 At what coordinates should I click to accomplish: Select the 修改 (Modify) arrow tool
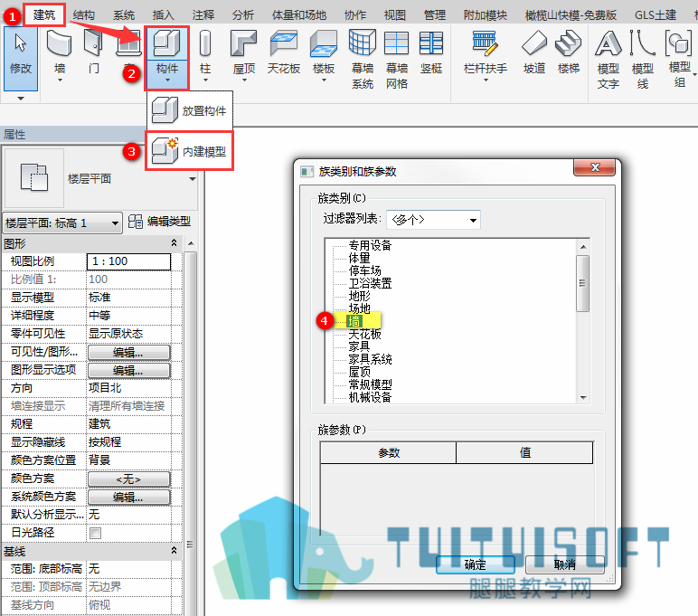[x=21, y=58]
